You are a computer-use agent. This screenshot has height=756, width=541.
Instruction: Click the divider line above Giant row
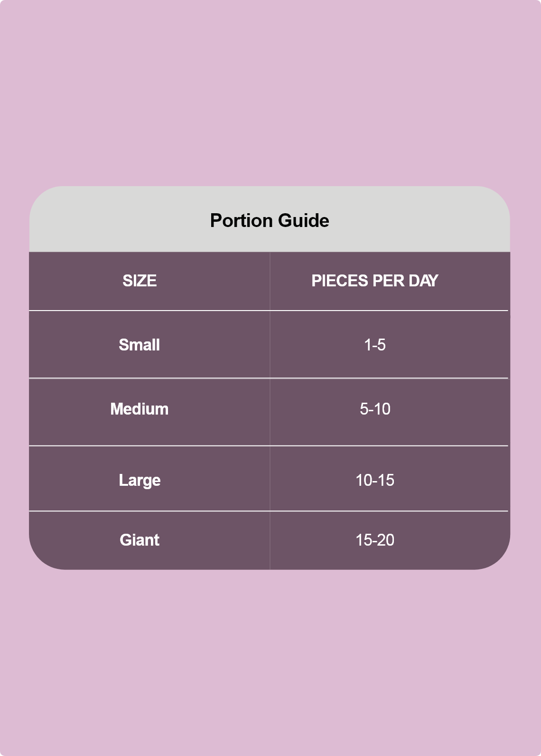click(269, 511)
